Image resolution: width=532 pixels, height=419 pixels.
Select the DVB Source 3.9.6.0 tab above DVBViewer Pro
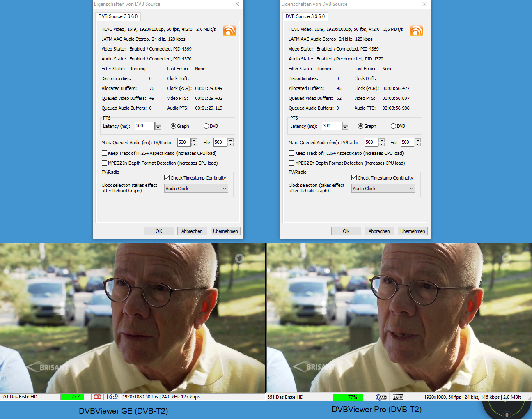[x=305, y=16]
